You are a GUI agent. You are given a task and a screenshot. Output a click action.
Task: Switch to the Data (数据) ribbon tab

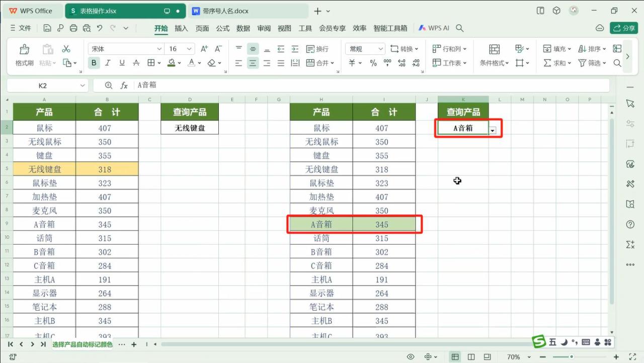pyautogui.click(x=244, y=28)
